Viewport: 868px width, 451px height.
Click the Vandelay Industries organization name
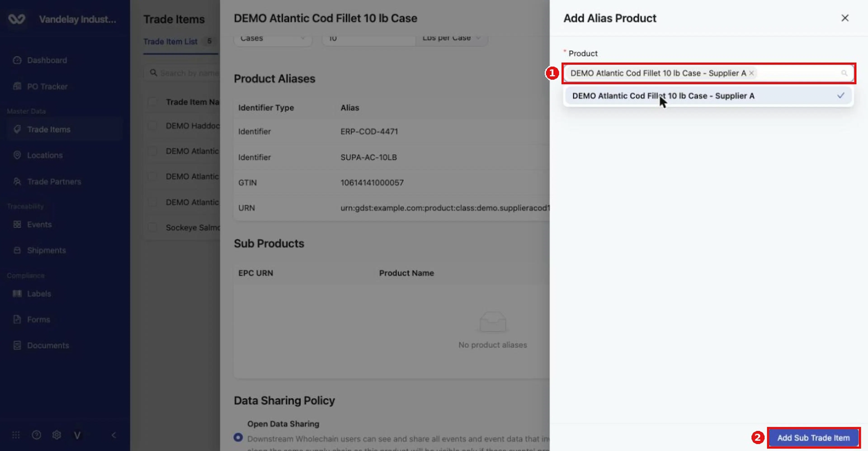pos(78,19)
